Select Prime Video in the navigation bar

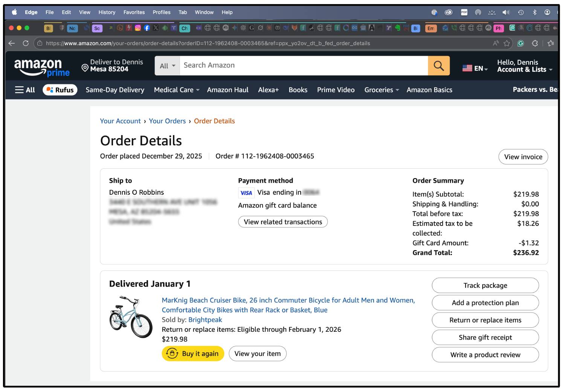335,90
